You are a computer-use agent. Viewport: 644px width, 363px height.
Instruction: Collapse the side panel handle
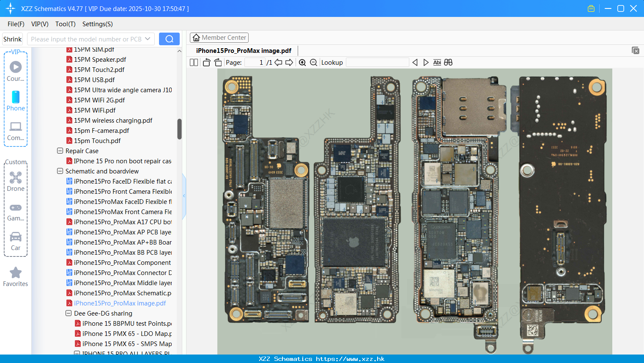(x=184, y=196)
